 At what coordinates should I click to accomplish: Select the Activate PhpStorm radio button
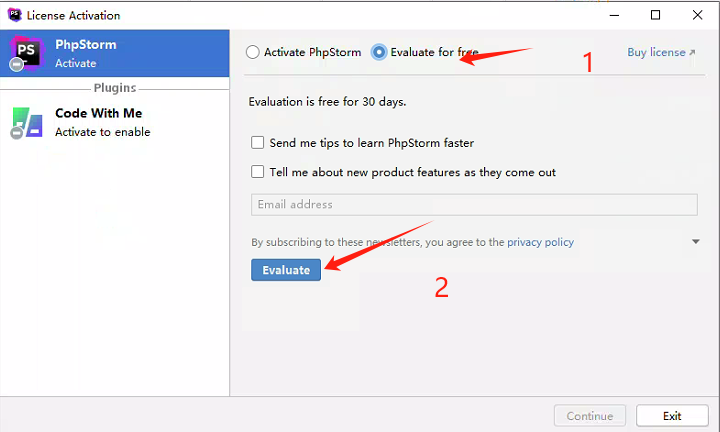253,52
